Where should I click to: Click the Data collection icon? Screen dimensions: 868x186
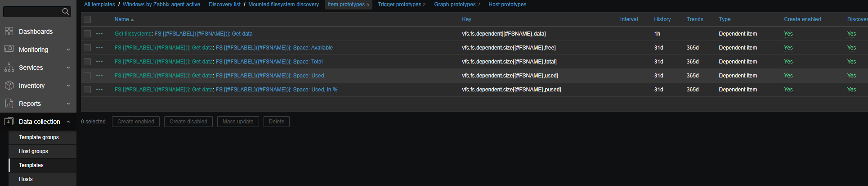tap(9, 122)
